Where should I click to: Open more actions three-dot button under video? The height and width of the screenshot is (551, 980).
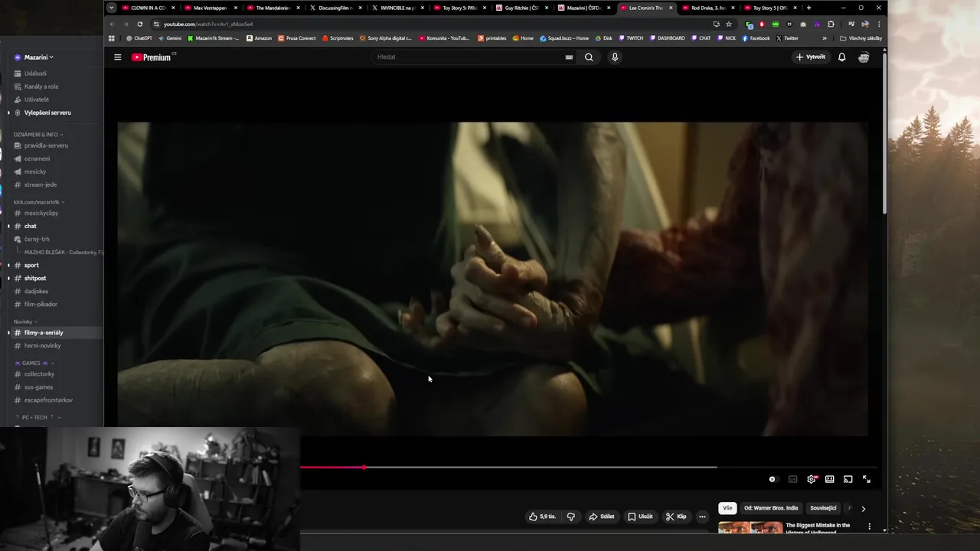click(702, 517)
